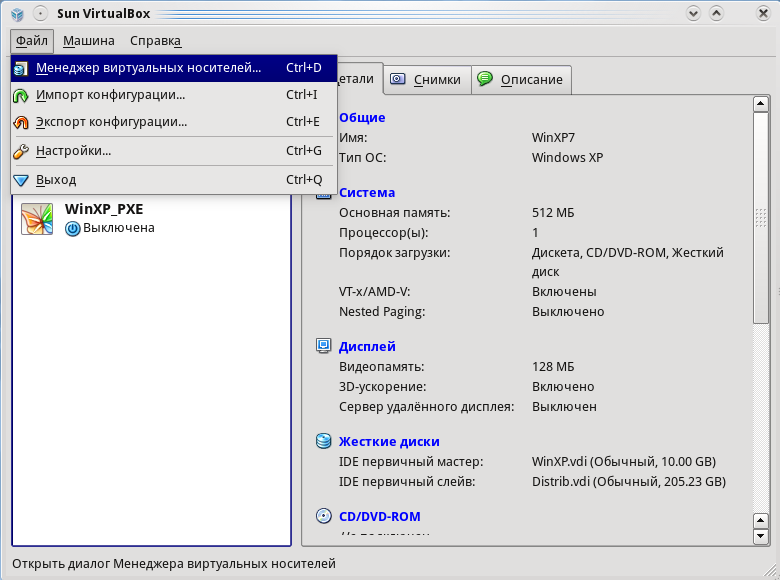Click the details scrollbar thumb

(761, 218)
